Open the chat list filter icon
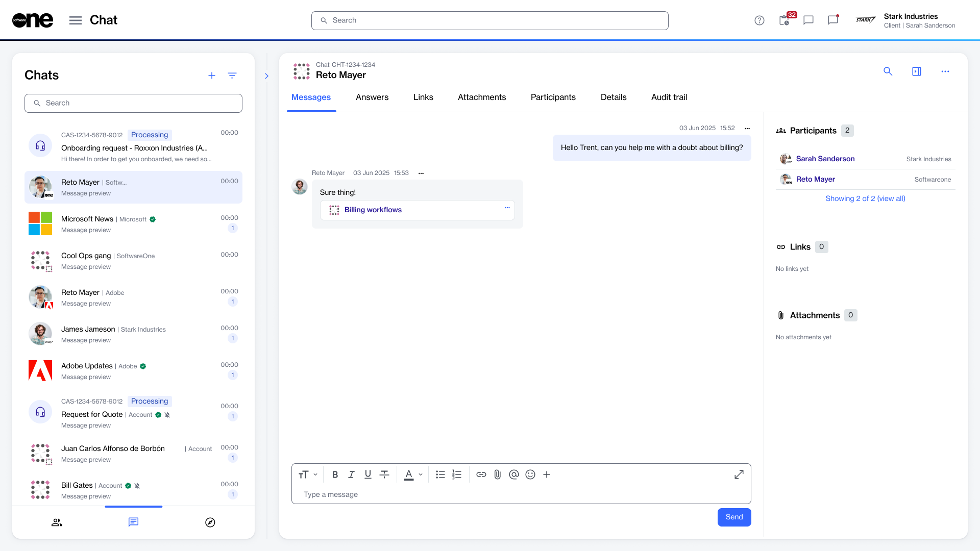The image size is (980, 551). 232,76
